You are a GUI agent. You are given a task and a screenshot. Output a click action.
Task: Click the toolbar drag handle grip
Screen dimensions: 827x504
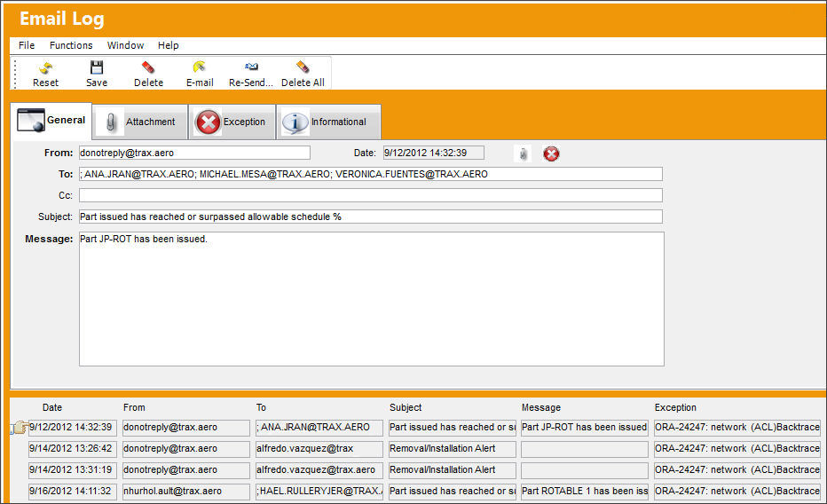click(15, 74)
